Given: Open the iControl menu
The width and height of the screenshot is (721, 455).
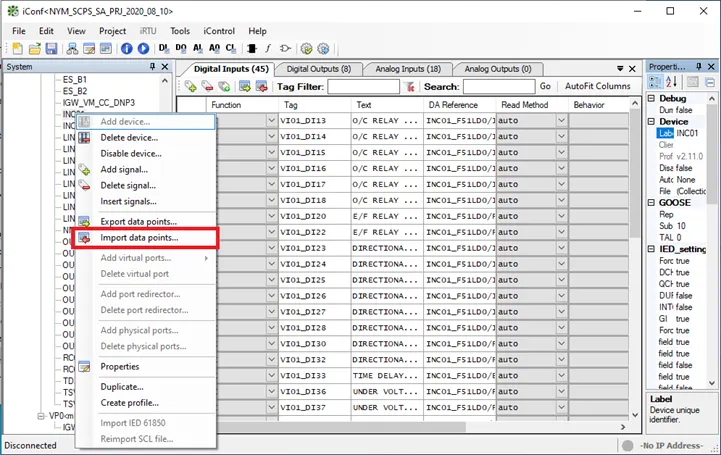Looking at the screenshot, I should pos(219,31).
